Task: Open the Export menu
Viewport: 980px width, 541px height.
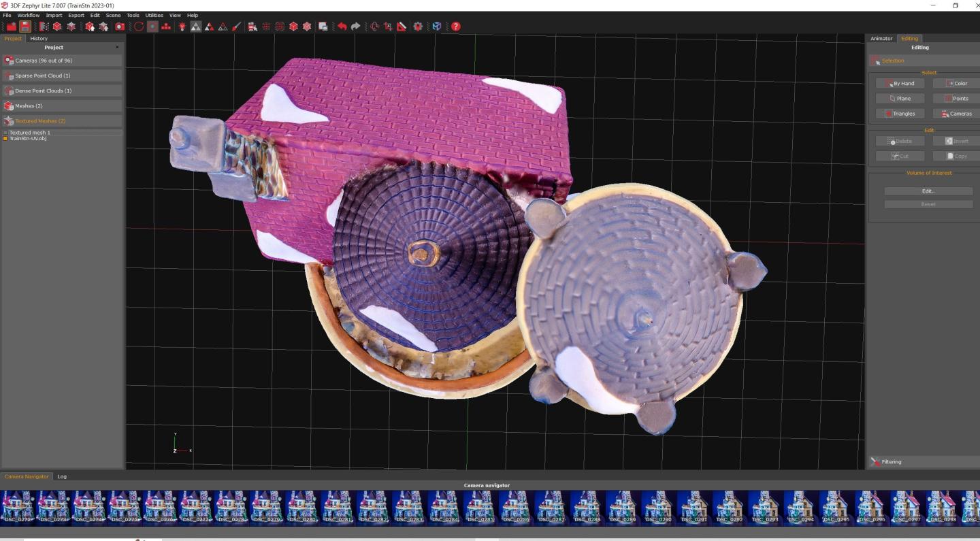Action: tap(76, 15)
